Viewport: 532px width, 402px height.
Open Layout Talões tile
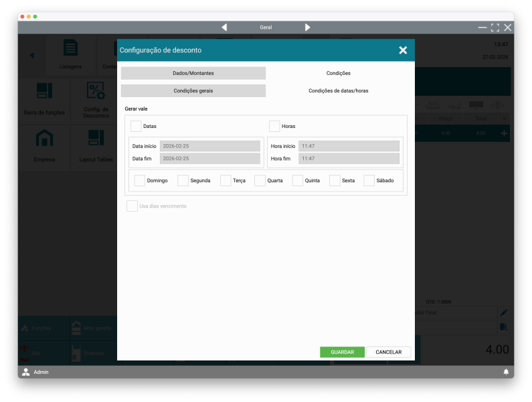click(x=96, y=144)
